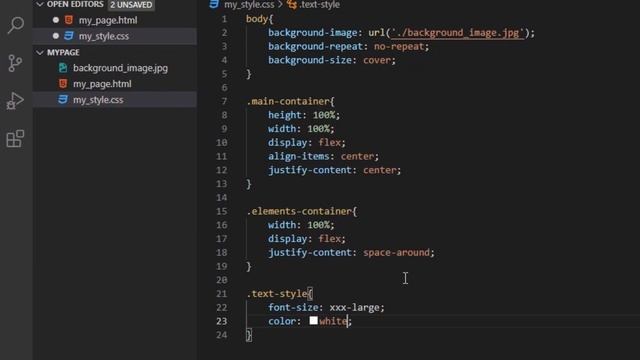Image resolution: width=640 pixels, height=360 pixels.
Task: Click the 2 UNSAVED badge
Action: coord(131,5)
